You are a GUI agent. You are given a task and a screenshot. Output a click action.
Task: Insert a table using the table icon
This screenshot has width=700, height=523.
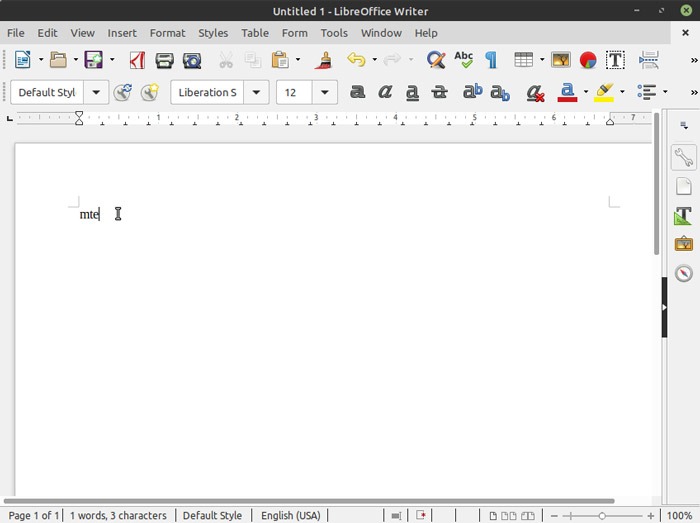(x=523, y=60)
